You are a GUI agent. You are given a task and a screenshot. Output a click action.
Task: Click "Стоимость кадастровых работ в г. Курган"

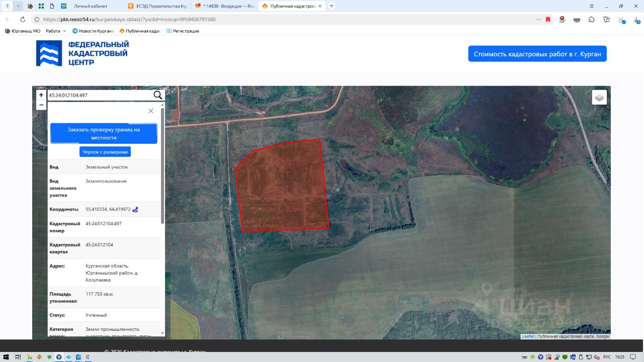(537, 54)
